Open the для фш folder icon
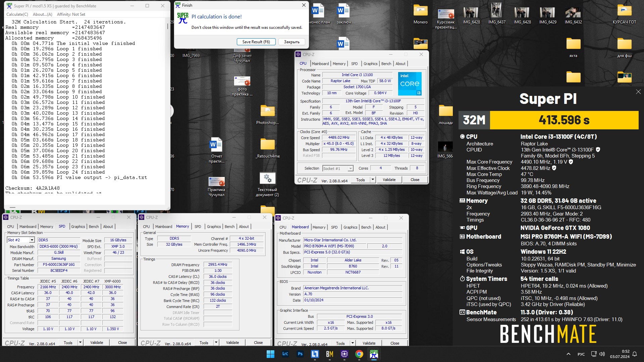Viewport: 644px width, 362px height. [x=624, y=48]
